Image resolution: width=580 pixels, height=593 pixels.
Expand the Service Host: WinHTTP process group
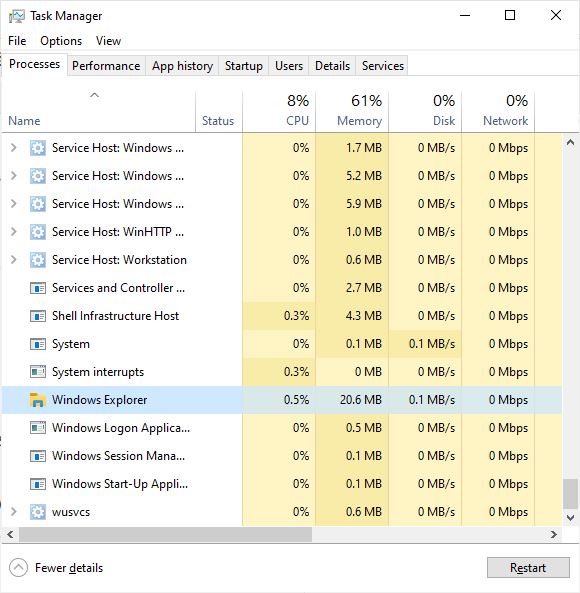(x=14, y=231)
